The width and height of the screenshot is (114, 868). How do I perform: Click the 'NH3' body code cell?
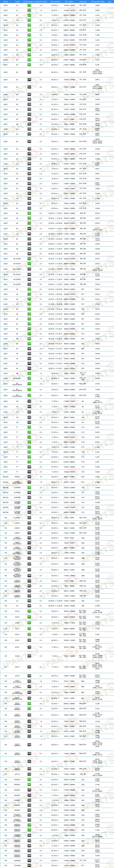pyautogui.click(x=83, y=477)
